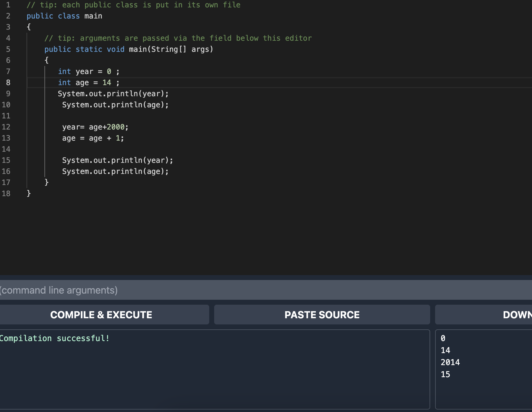The width and height of the screenshot is (532, 412).
Task: Click 'System.out.println(age);' on line 10
Action: tap(115, 105)
